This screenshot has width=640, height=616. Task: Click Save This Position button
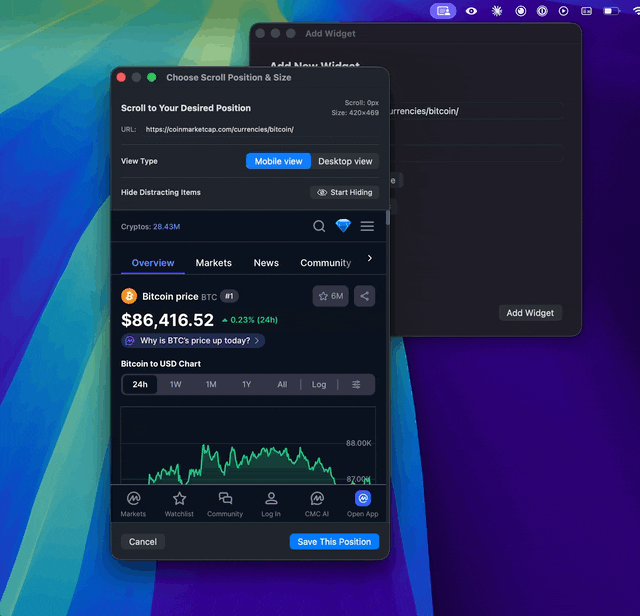click(334, 542)
